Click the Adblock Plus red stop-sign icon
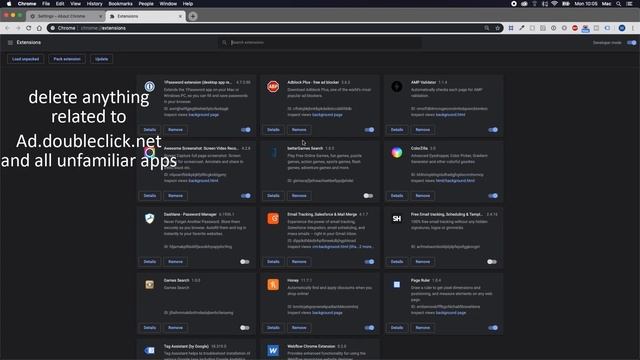This screenshot has width=640, height=360. click(x=273, y=87)
